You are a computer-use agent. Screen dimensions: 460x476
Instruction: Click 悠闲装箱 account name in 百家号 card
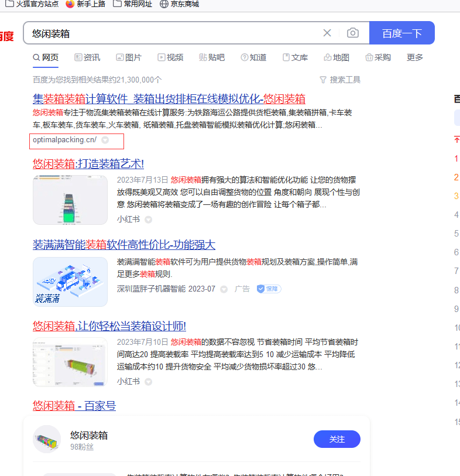(88, 436)
